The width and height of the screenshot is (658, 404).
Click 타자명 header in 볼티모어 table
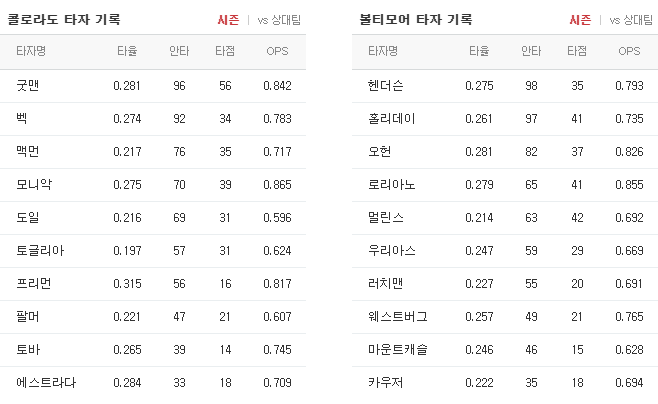(383, 51)
